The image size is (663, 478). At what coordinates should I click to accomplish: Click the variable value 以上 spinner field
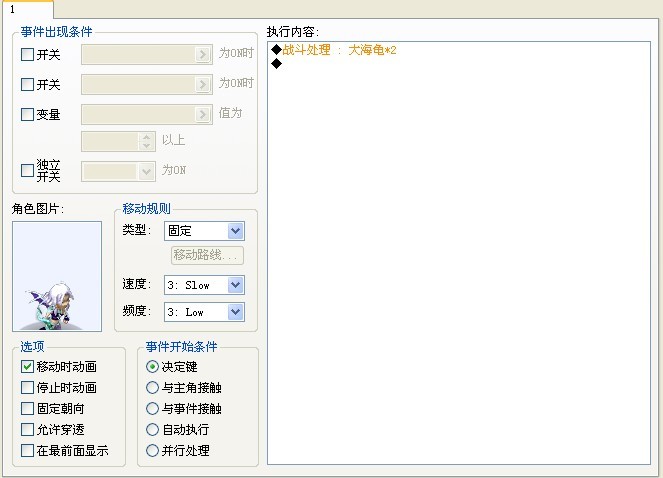118,141
